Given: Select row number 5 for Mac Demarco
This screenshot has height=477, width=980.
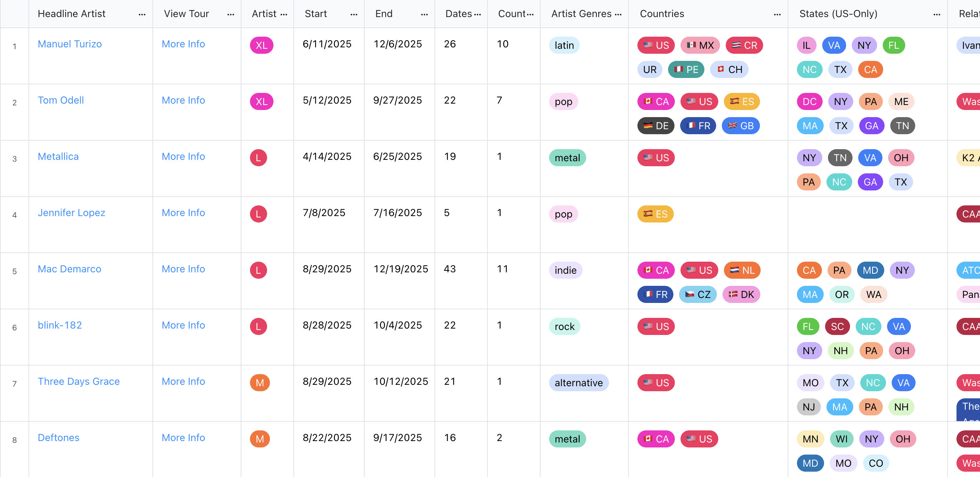Looking at the screenshot, I should click(15, 271).
